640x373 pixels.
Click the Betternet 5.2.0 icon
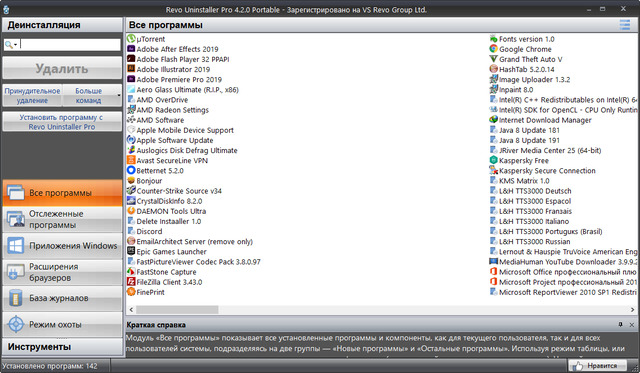[x=131, y=170]
